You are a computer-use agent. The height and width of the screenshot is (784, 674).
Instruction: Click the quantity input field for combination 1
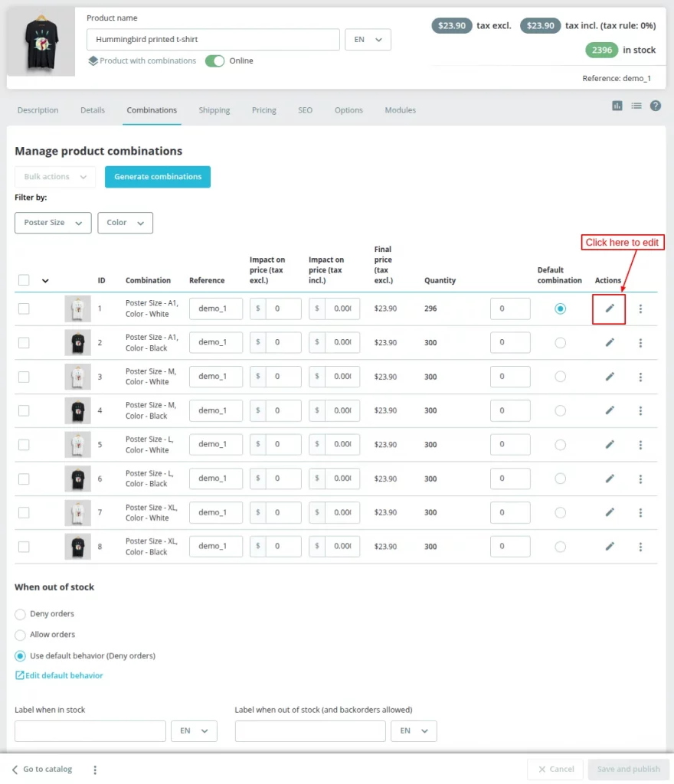(510, 308)
